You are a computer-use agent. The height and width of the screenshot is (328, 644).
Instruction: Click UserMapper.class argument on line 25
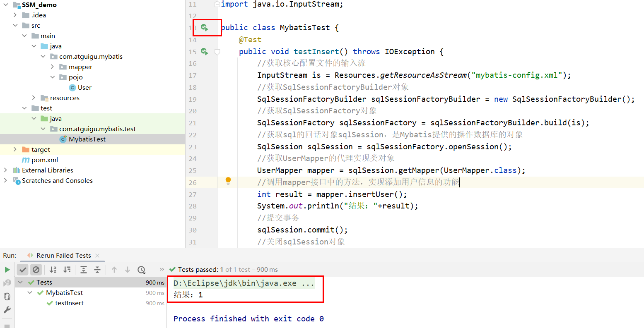480,170
